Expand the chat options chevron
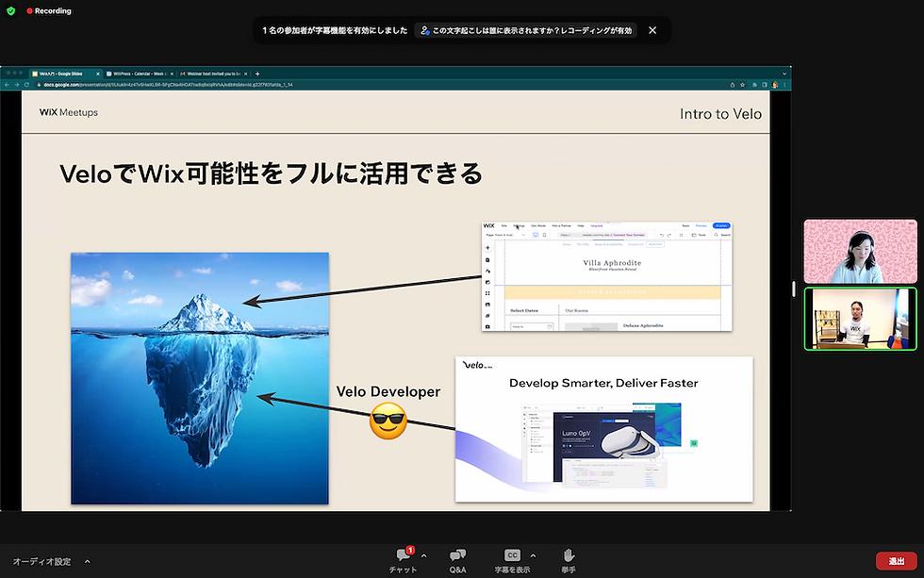924x578 pixels. (x=423, y=555)
